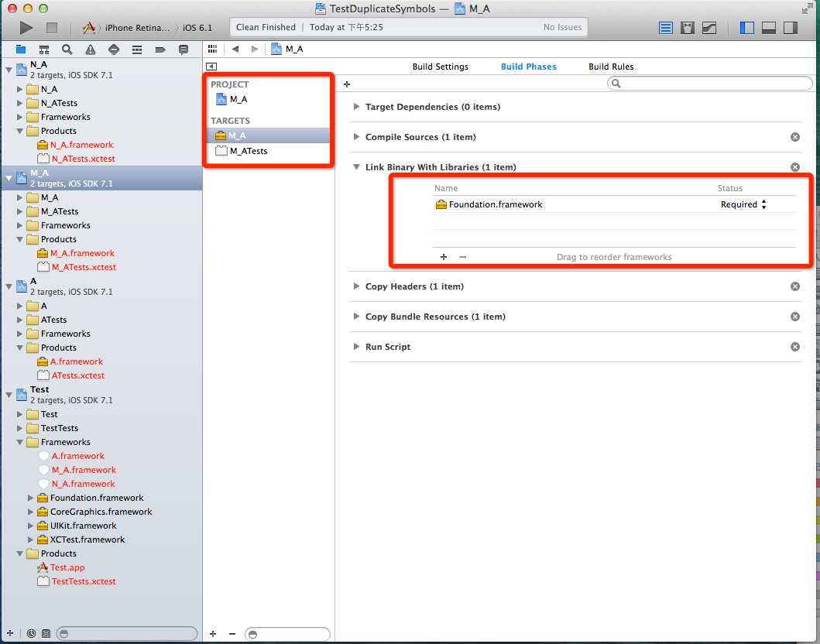The image size is (820, 644).
Task: Remove library with minus button
Action: click(462, 257)
